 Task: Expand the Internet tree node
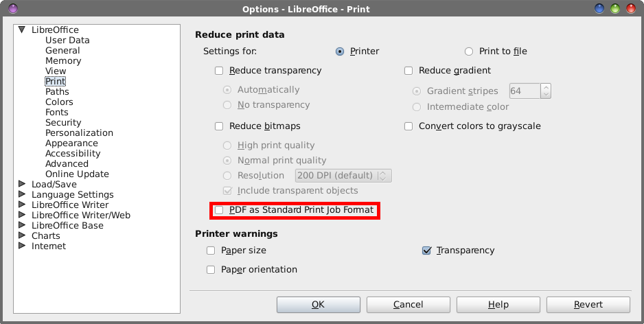pyautogui.click(x=22, y=246)
